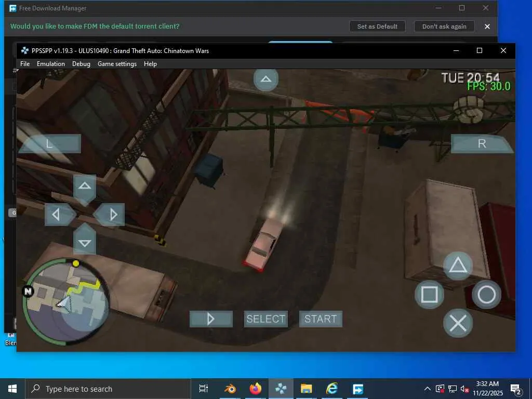Click Don't ask again in FDM
This screenshot has width=532, height=399.
coord(444,26)
